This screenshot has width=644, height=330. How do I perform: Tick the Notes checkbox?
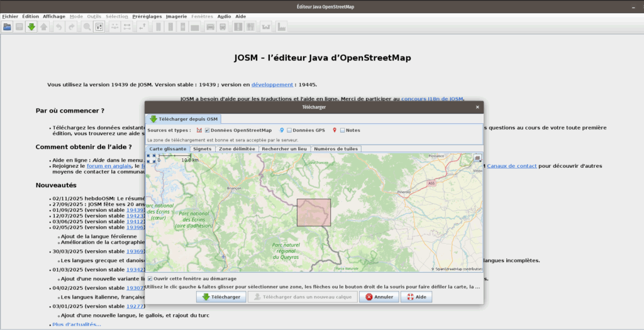point(342,130)
